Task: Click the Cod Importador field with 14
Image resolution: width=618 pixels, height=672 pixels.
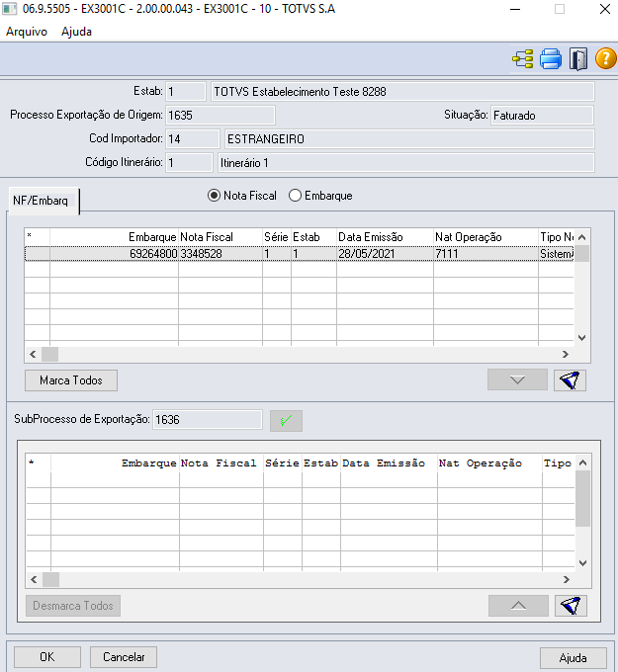Action: [193, 139]
